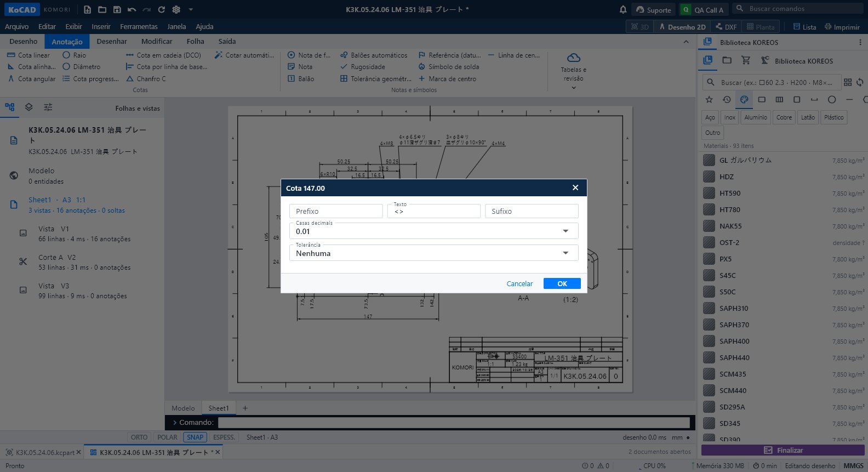Image resolution: width=868 pixels, height=472 pixels.
Task: Select the S45C material swatch
Action: tap(709, 275)
